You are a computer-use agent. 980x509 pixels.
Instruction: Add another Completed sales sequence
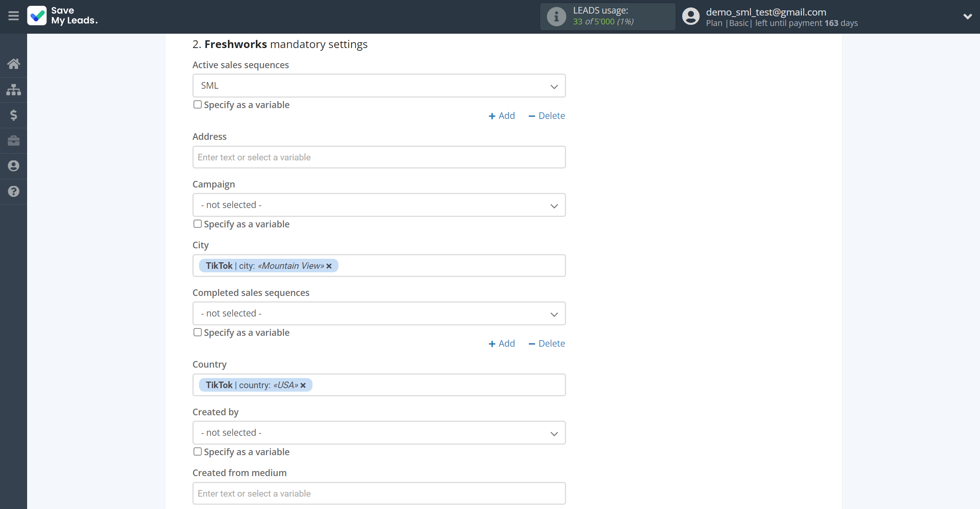pos(502,344)
